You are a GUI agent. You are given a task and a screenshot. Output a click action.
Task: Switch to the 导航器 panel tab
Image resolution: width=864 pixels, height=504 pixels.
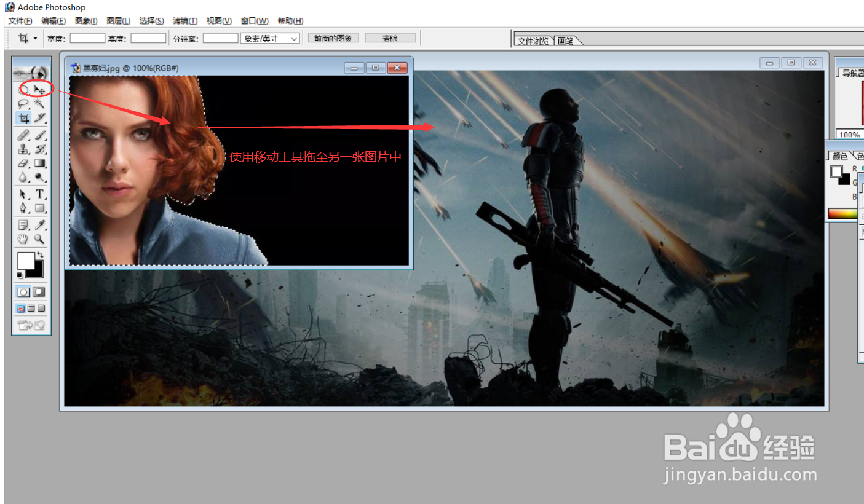[x=852, y=73]
